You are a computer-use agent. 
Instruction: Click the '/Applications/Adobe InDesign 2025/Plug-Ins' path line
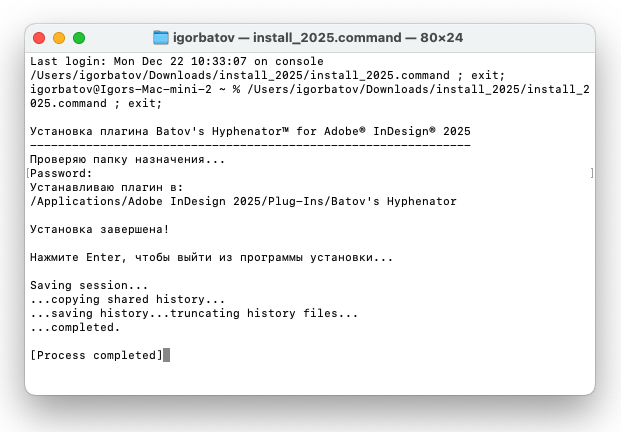(x=243, y=201)
